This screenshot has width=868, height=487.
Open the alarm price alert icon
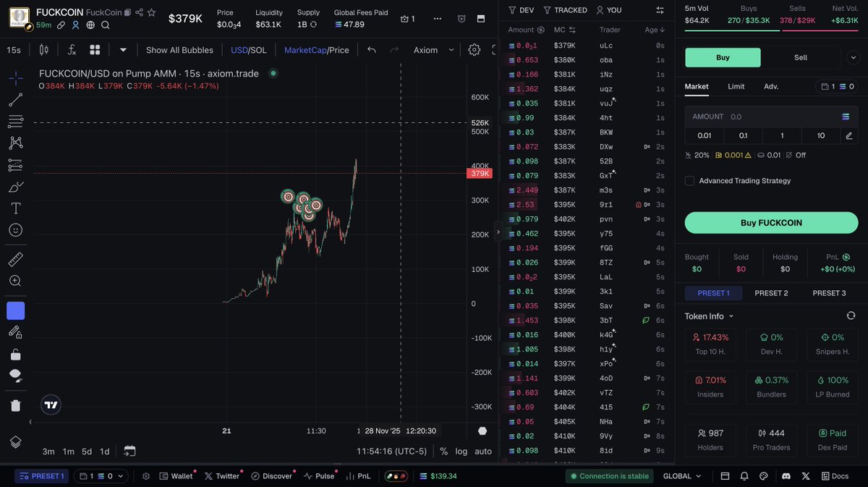[x=461, y=19]
